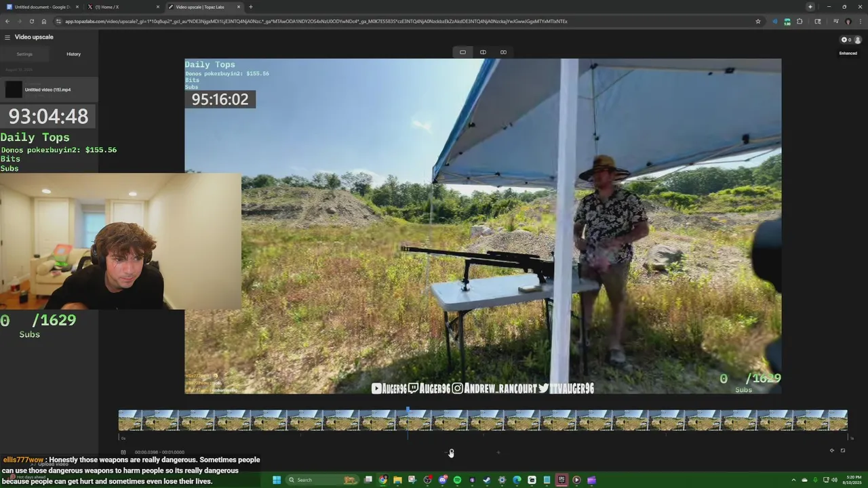The height and width of the screenshot is (488, 868).
Task: Click the browser home icon
Action: coord(44,21)
